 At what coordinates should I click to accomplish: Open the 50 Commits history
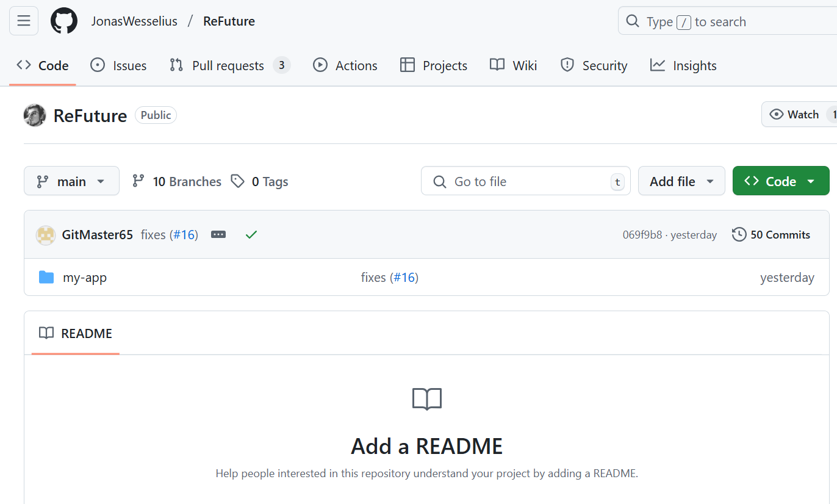771,235
